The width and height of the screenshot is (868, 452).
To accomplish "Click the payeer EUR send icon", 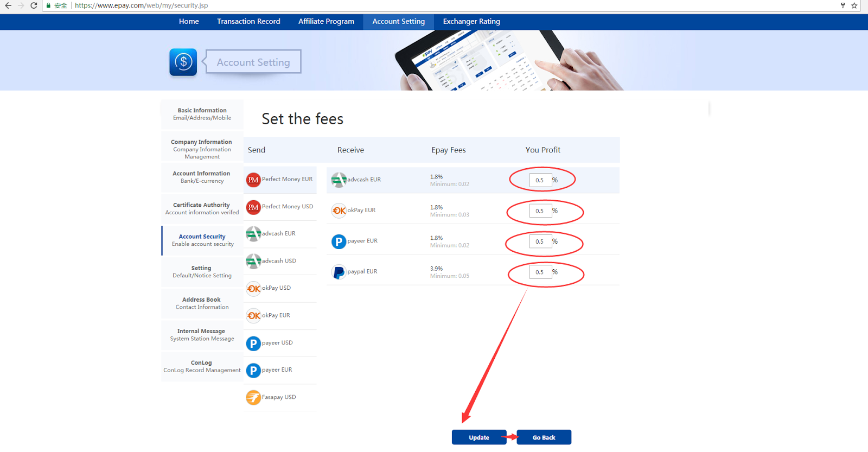I will tap(253, 370).
